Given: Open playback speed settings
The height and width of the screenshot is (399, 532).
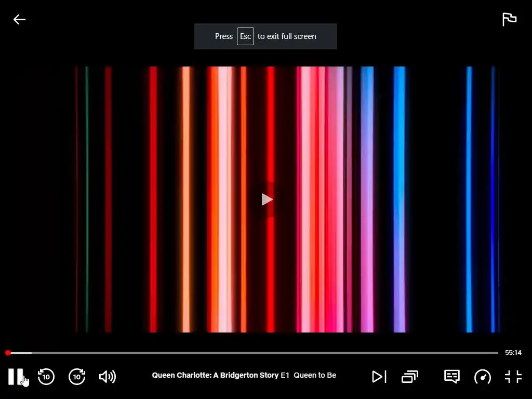Looking at the screenshot, I should 483,377.
